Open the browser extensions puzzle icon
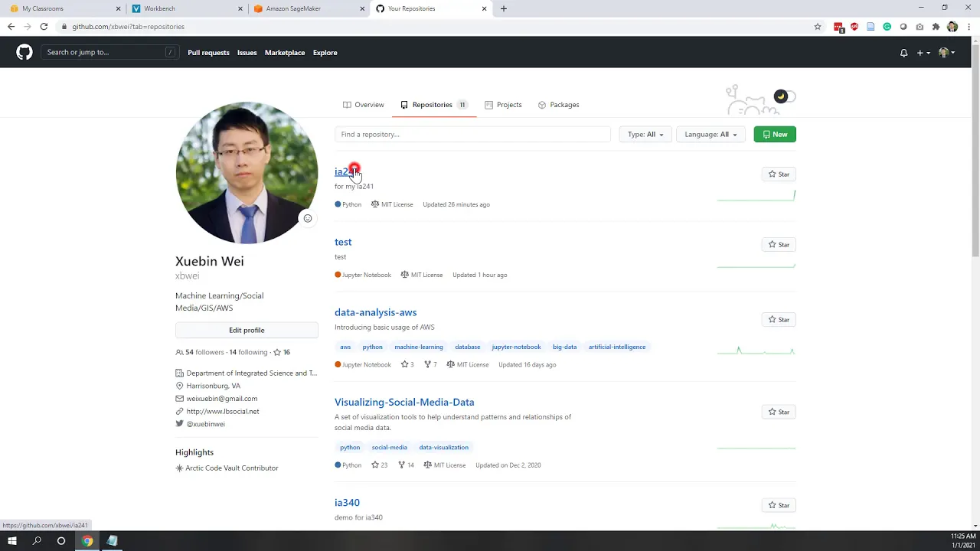The image size is (980, 551). (936, 27)
